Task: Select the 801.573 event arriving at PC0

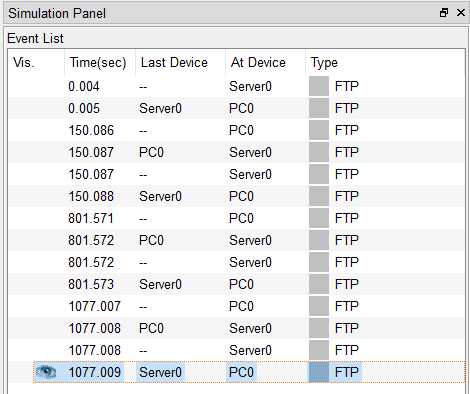Action: coord(236,284)
